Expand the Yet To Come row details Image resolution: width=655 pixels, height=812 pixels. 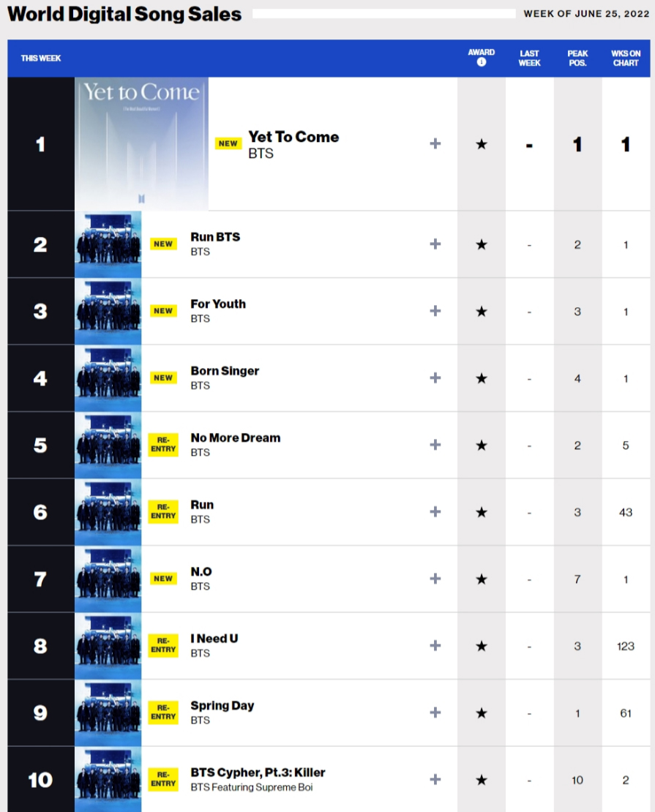pos(435,143)
